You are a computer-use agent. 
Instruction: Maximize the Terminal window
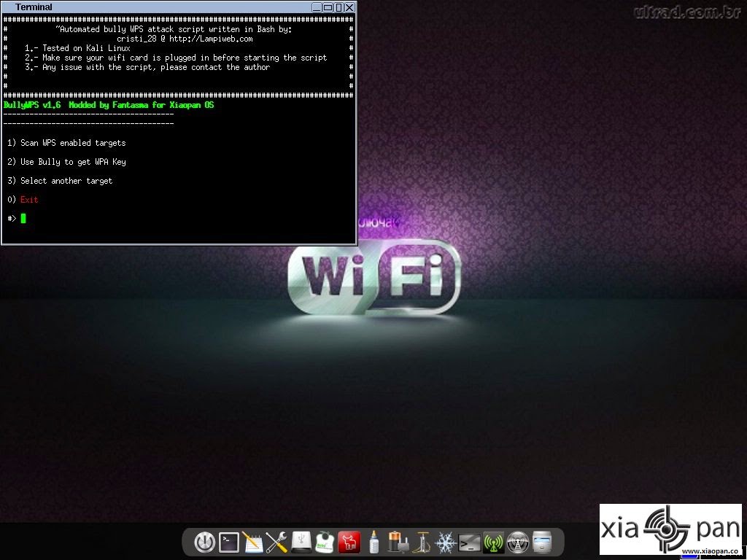coord(328,7)
